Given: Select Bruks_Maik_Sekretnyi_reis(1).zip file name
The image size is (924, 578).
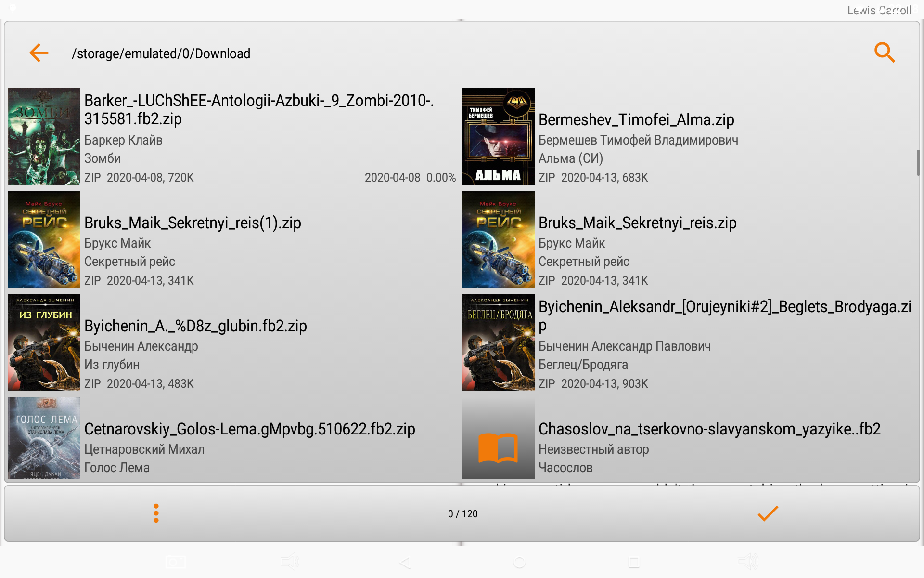Looking at the screenshot, I should click(x=192, y=223).
